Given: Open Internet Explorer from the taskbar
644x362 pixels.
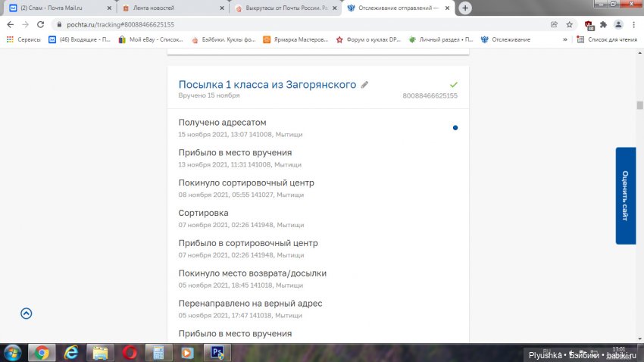Looking at the screenshot, I should click(x=71, y=352).
